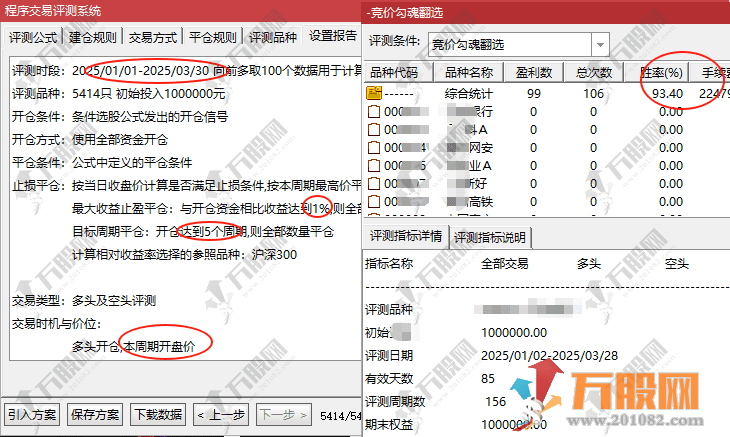Viewport: 730px width, 437px height.
Task: Click the 保存方案 button
Action: pyautogui.click(x=95, y=414)
